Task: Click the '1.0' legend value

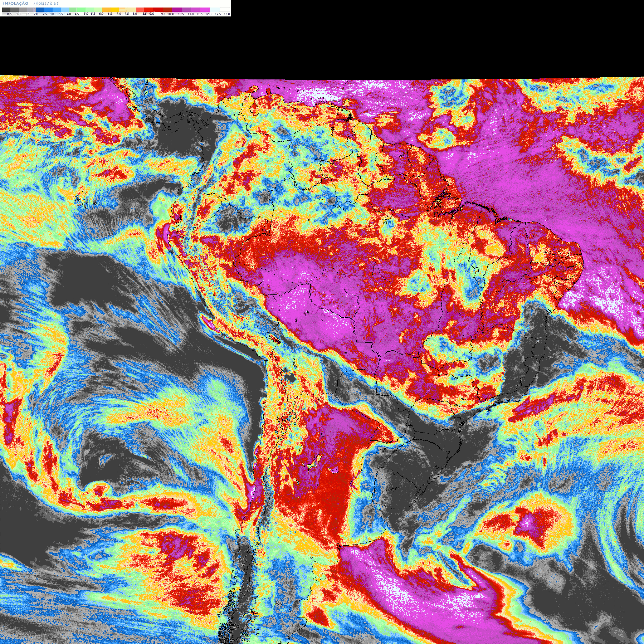Action: click(x=18, y=14)
